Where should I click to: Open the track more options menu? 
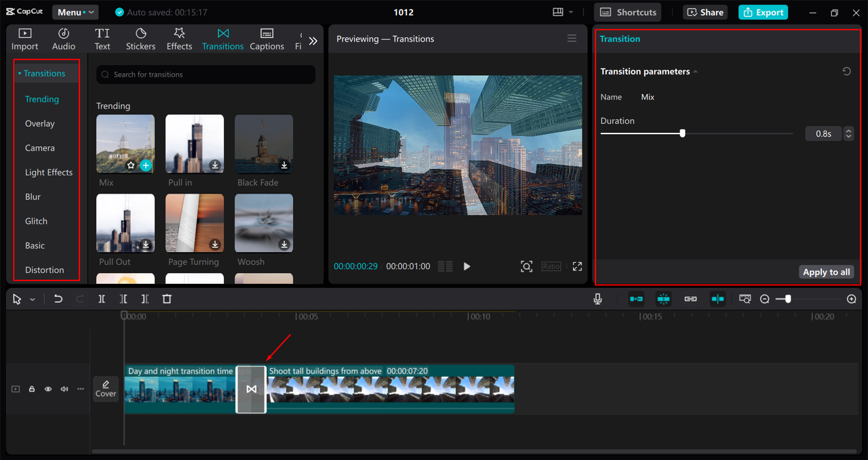pos(81,389)
